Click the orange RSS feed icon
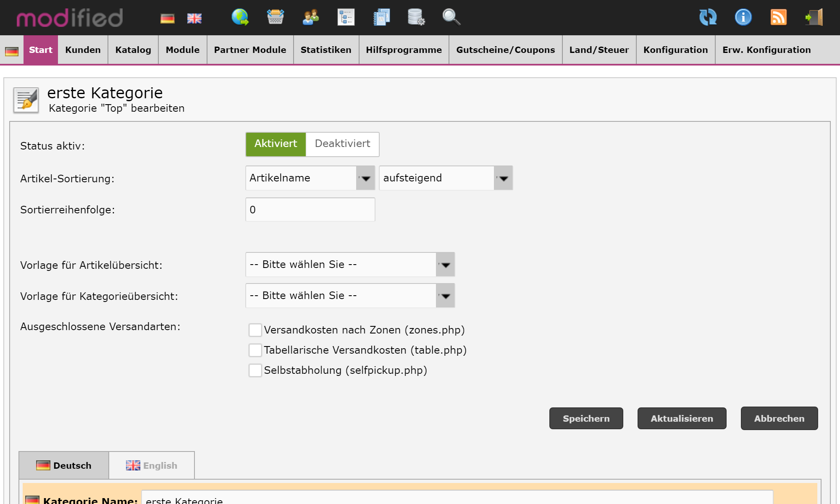 (778, 17)
